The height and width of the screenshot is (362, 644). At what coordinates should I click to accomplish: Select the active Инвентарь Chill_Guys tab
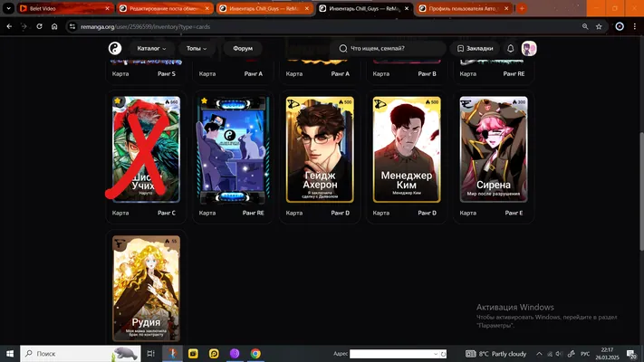(x=364, y=8)
